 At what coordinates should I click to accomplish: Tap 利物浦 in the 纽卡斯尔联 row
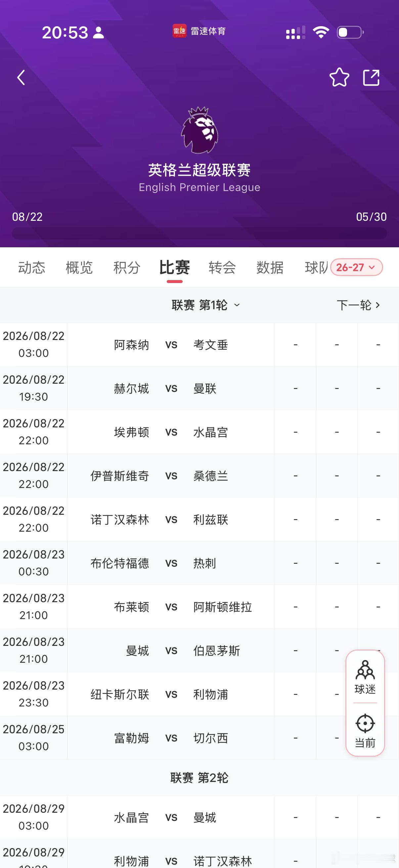(x=211, y=694)
